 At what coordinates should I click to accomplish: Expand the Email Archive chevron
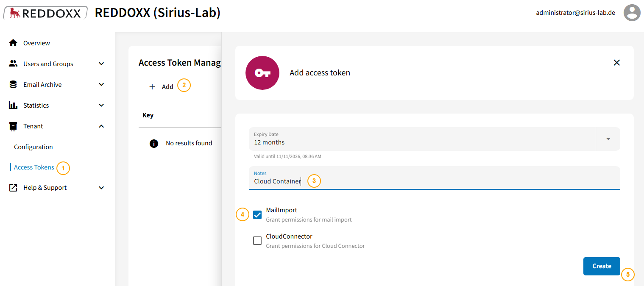click(x=101, y=84)
